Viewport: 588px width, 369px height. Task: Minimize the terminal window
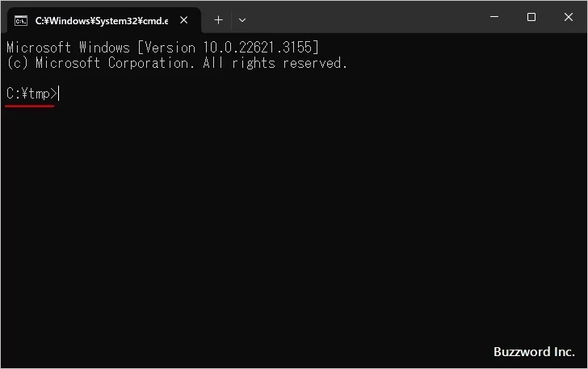pyautogui.click(x=494, y=17)
